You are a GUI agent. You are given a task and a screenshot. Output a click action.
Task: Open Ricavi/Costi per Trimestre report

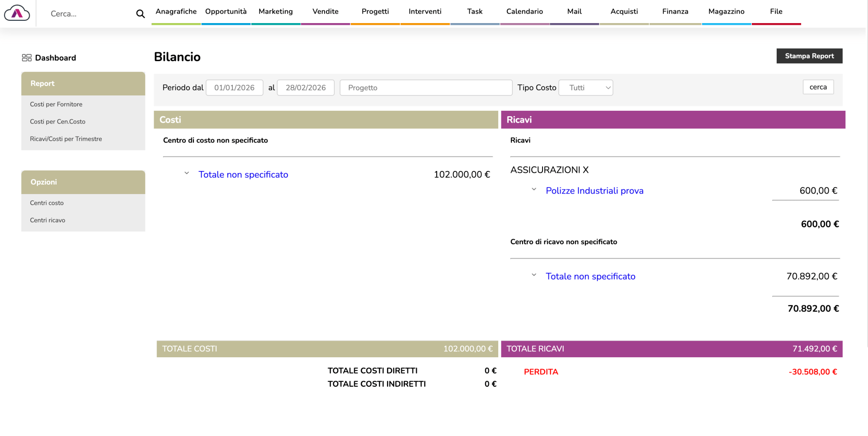[66, 139]
